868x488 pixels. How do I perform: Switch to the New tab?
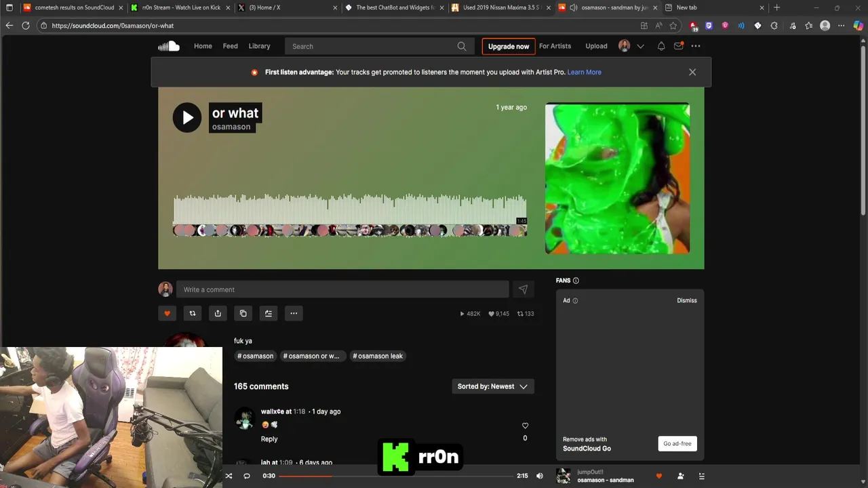(715, 7)
